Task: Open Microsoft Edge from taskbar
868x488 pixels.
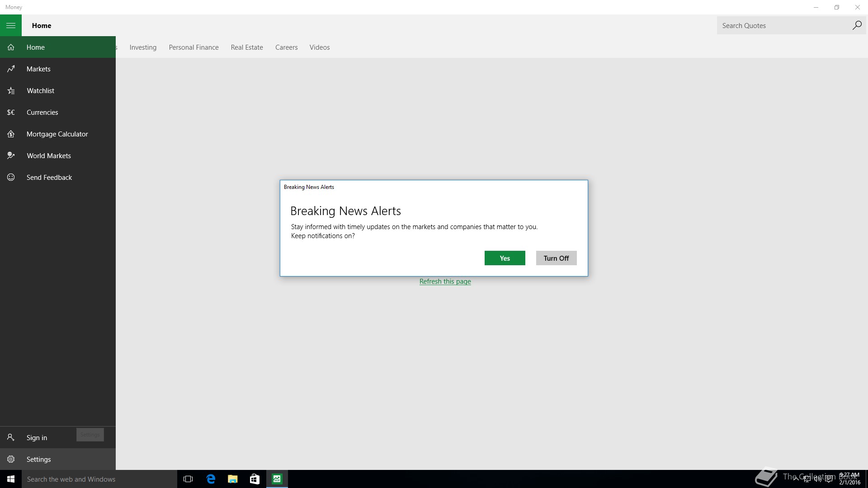Action: (211, 479)
